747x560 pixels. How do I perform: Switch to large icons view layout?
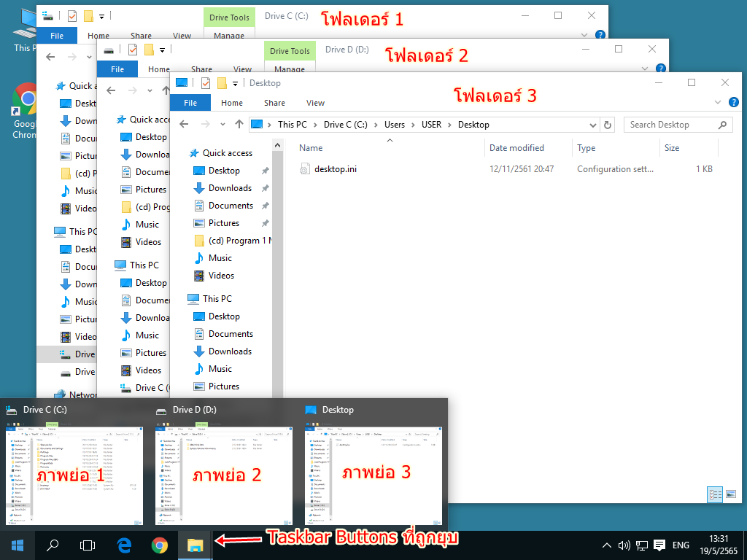729,494
